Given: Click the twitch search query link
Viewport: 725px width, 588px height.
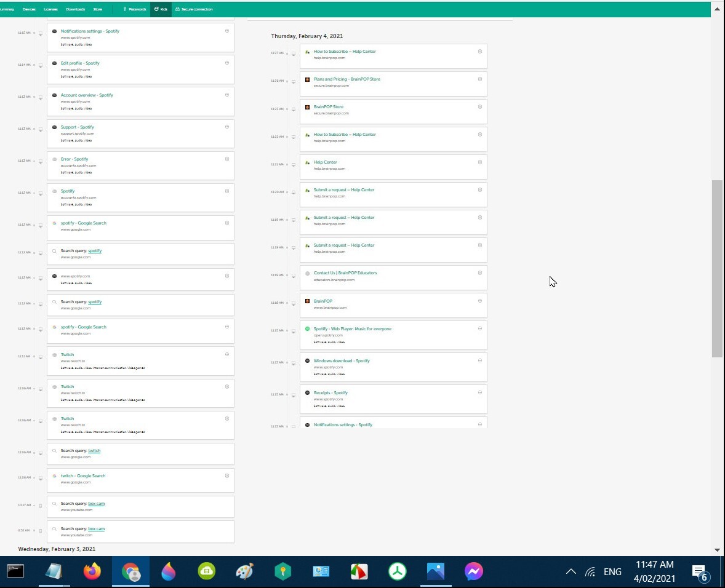Looking at the screenshot, I should click(94, 450).
